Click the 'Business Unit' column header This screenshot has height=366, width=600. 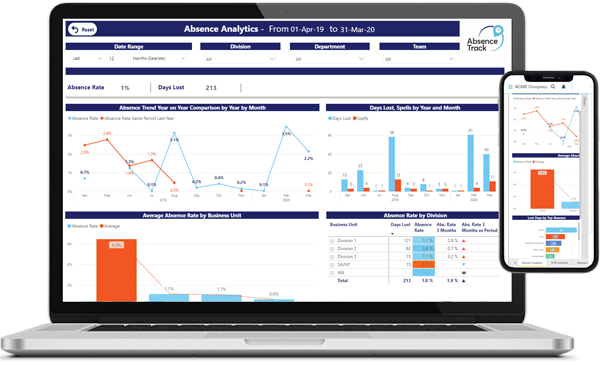(343, 225)
